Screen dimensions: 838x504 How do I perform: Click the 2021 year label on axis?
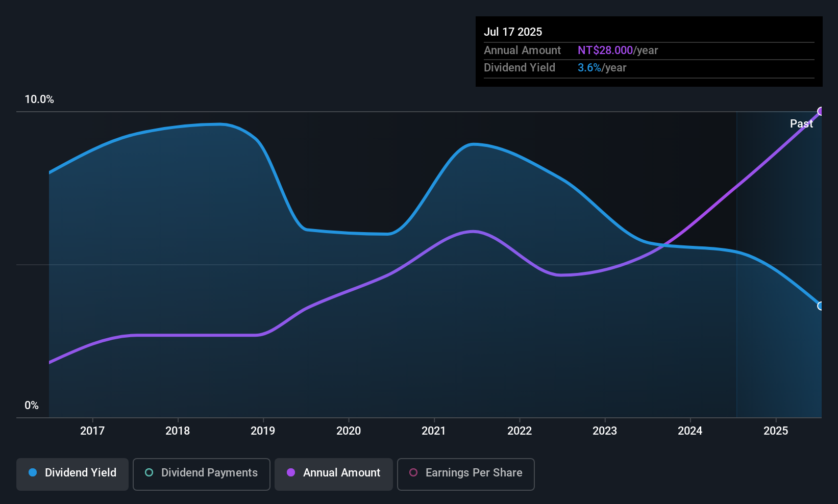433,431
